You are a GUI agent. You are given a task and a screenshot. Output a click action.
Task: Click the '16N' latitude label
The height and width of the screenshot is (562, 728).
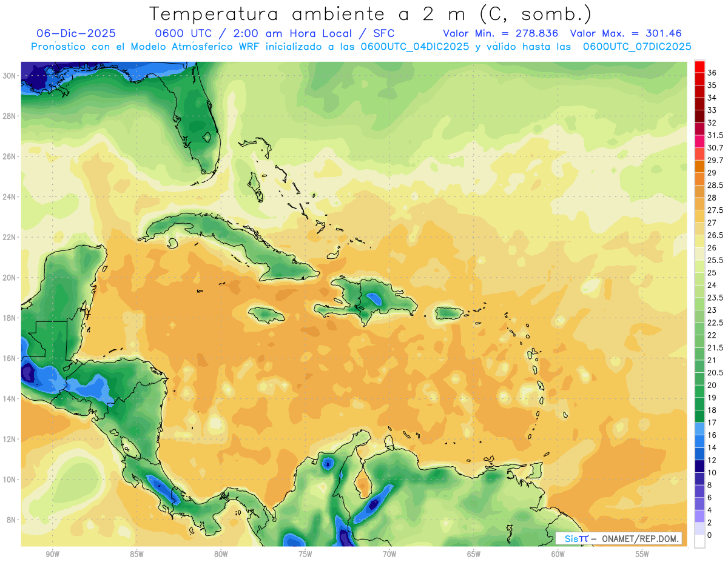[9, 358]
